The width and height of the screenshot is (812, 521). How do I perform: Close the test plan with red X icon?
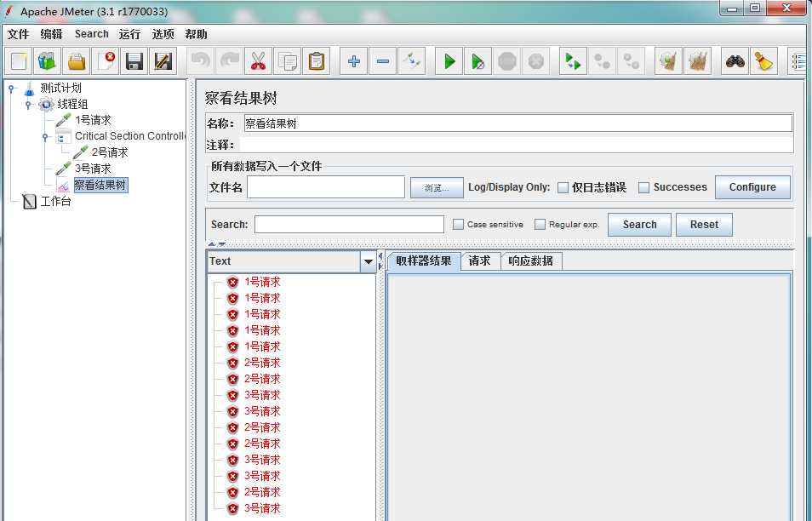coord(106,61)
